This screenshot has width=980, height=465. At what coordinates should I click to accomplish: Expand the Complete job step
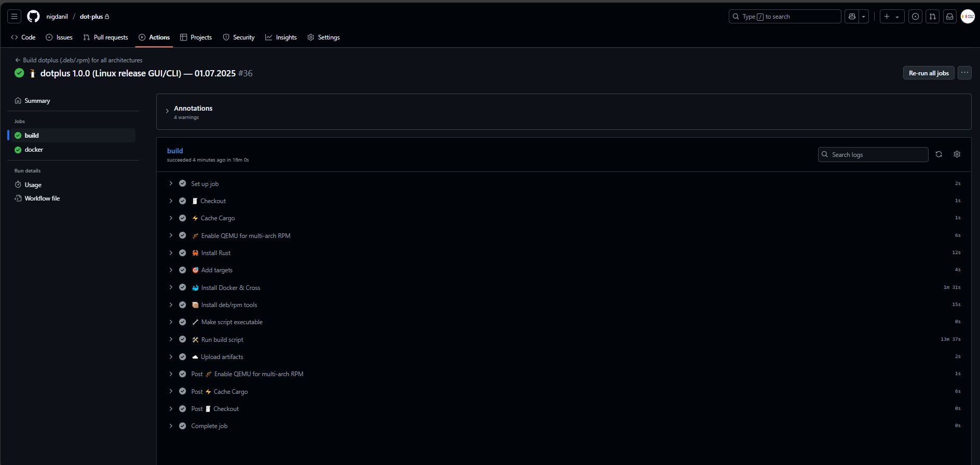click(x=564, y=426)
